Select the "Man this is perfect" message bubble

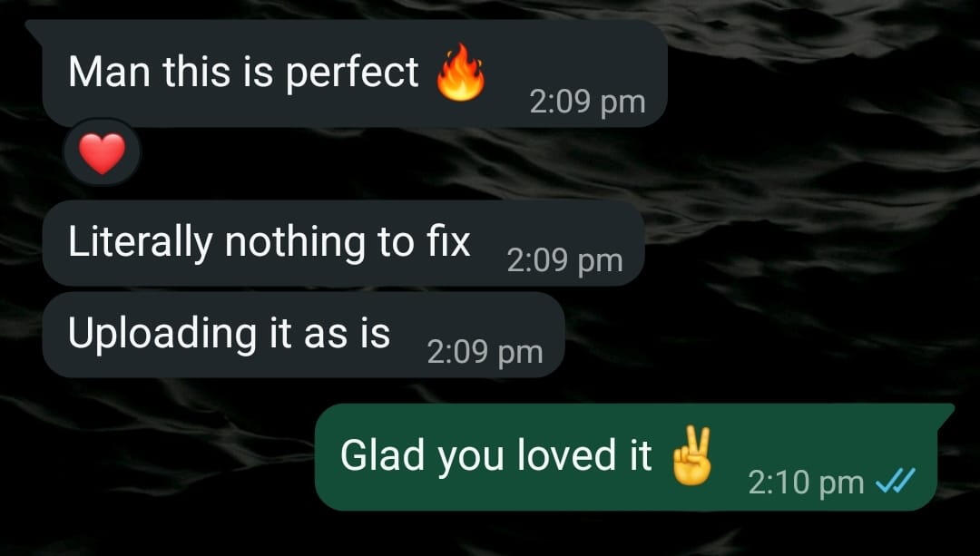click(x=355, y=73)
